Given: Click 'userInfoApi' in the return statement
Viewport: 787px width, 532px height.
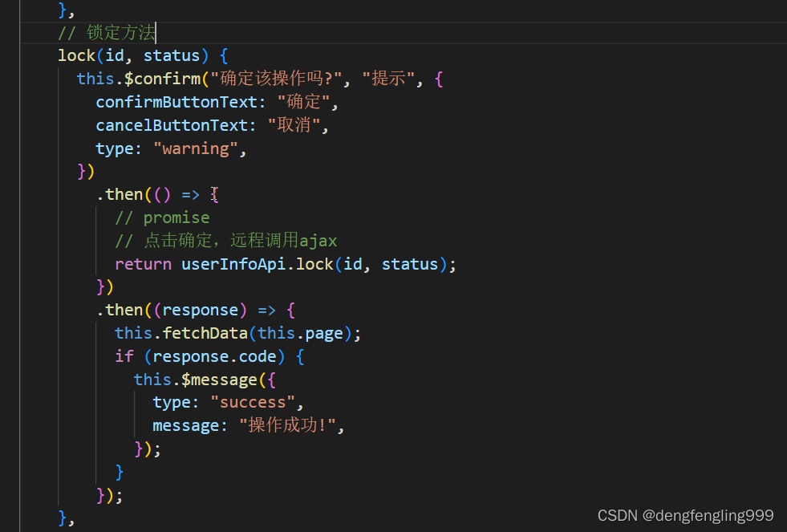Looking at the screenshot, I should click(233, 264).
